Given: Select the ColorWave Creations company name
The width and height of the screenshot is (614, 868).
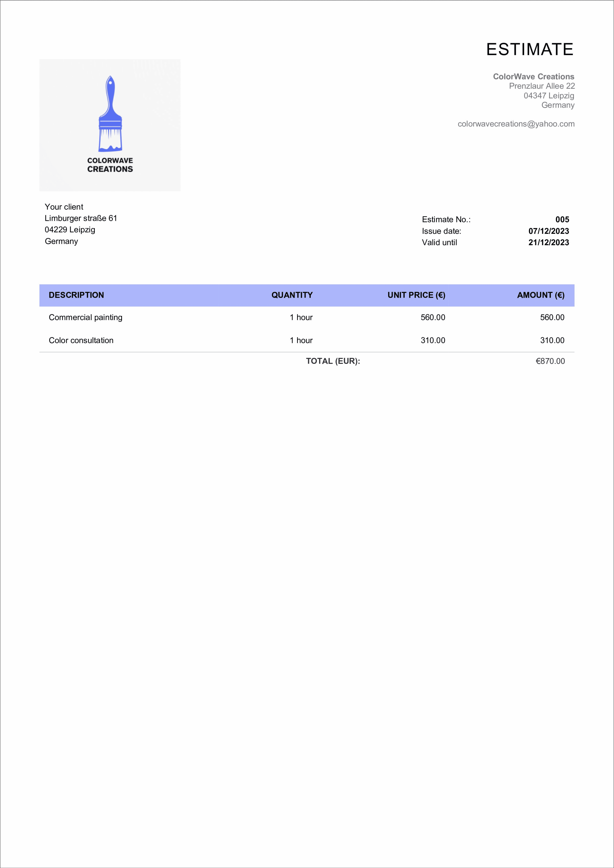Looking at the screenshot, I should [x=533, y=76].
